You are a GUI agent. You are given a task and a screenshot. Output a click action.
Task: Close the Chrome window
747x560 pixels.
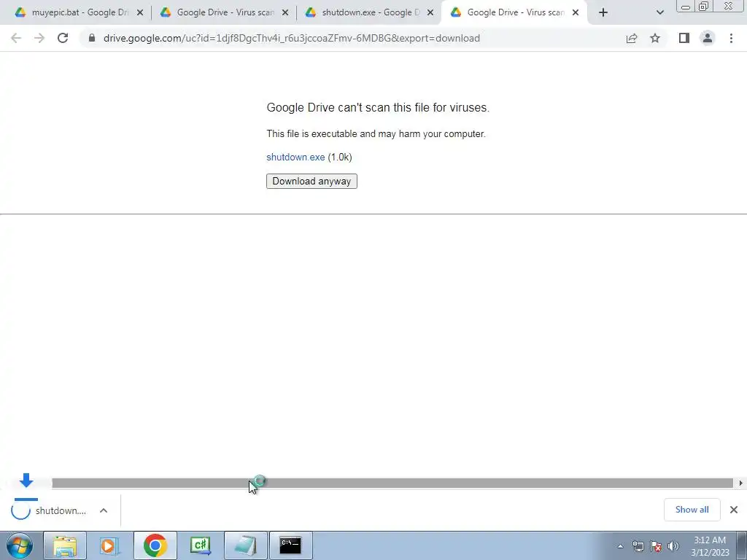pos(729,6)
